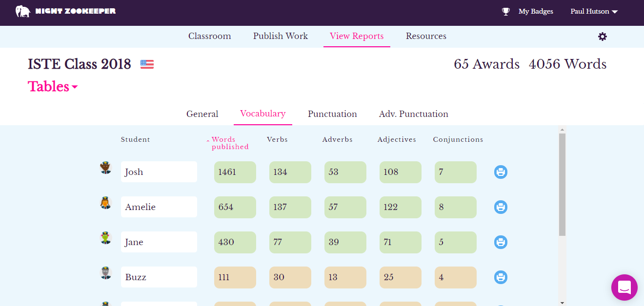Click Buzz's 111 words published cell
Image resolution: width=644 pixels, height=306 pixels.
pos(235,277)
